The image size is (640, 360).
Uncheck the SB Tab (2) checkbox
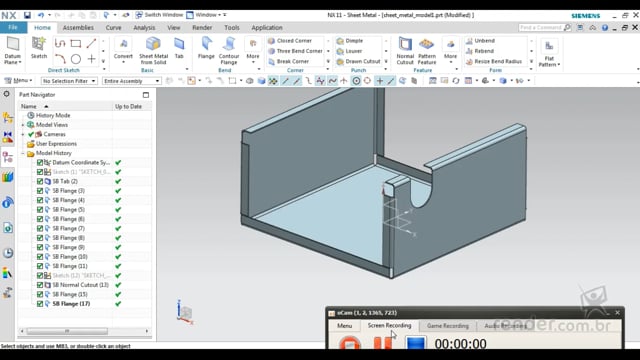click(40, 181)
